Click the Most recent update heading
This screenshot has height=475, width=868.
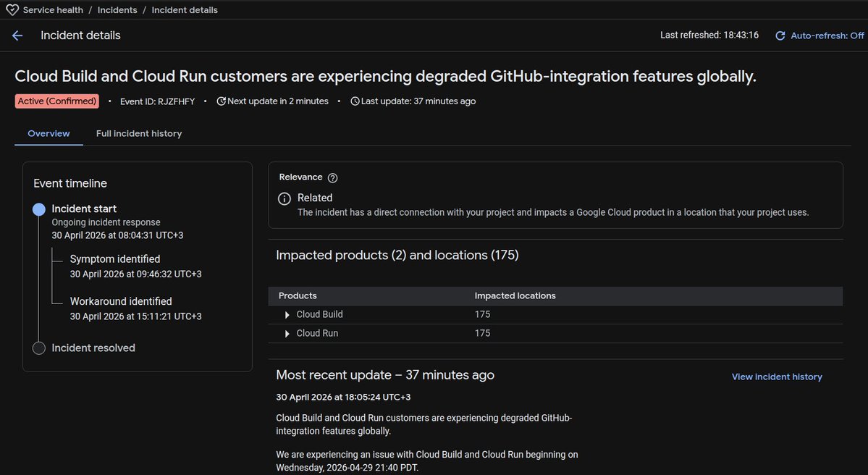click(384, 375)
